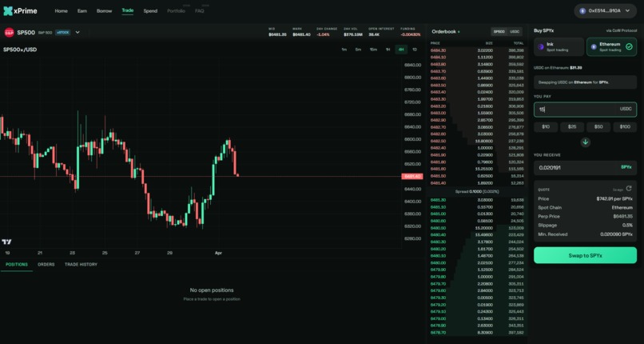Click the You Receive SPYx amount field
The width and height of the screenshot is (644, 344).
click(585, 168)
